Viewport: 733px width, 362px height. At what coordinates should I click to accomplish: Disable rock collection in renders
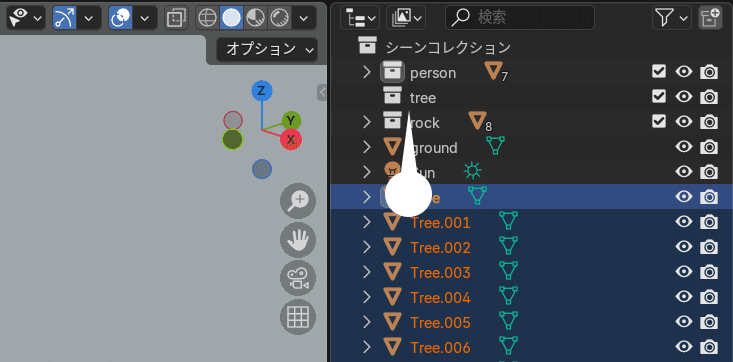[709, 122]
